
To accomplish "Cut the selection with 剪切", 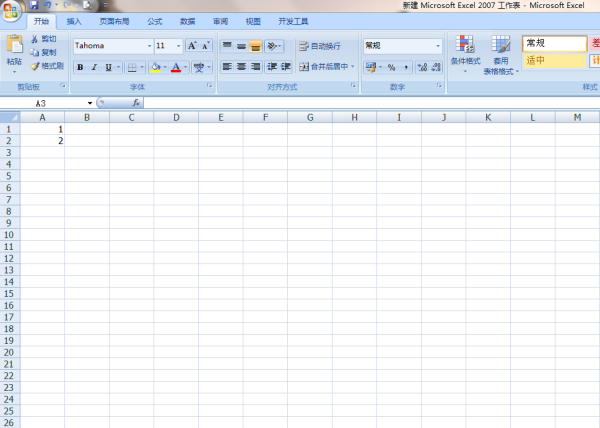I will pyautogui.click(x=44, y=39).
